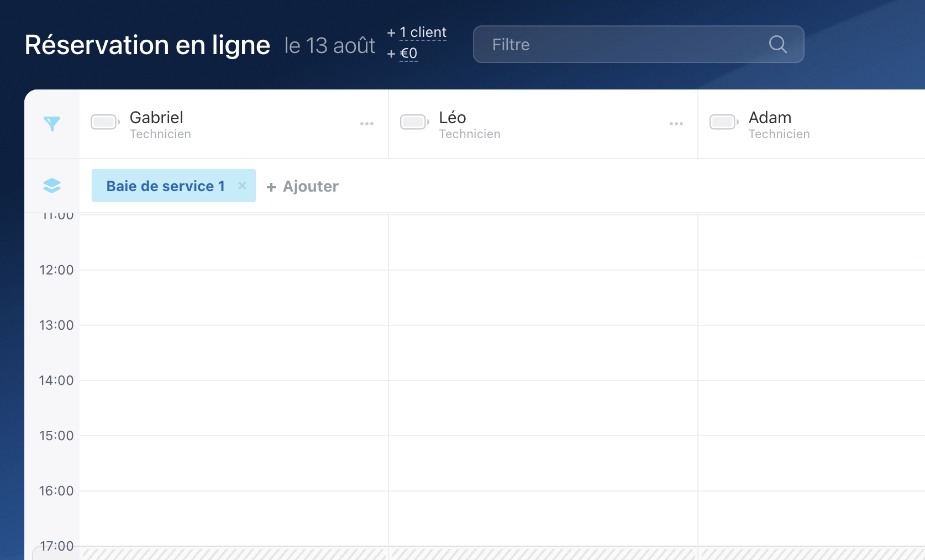The height and width of the screenshot is (560, 925).
Task: Click the '1 client' link
Action: pyautogui.click(x=423, y=33)
